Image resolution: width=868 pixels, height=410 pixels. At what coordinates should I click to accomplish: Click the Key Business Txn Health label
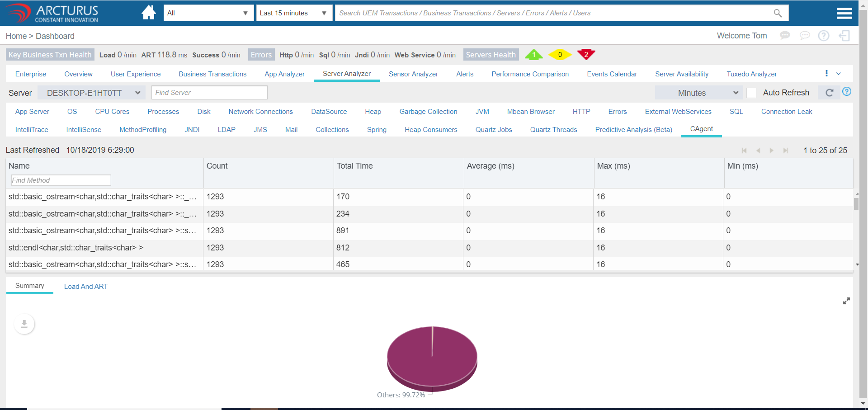(50, 55)
